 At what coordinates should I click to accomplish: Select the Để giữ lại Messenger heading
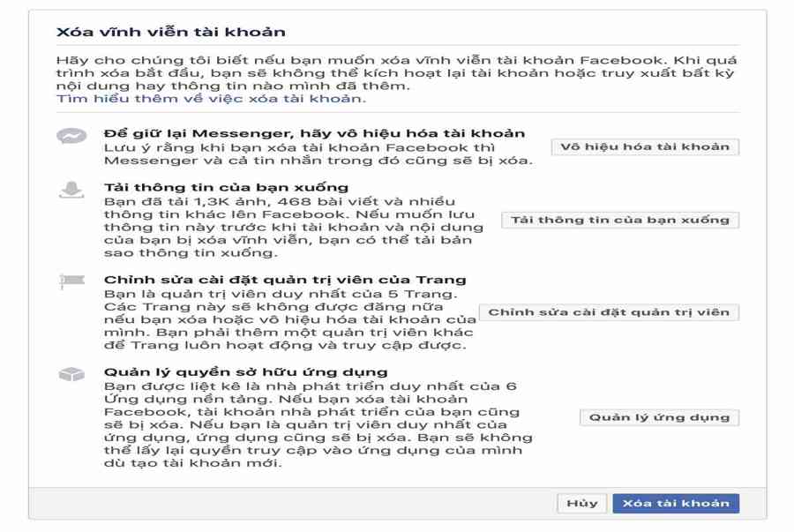click(314, 133)
